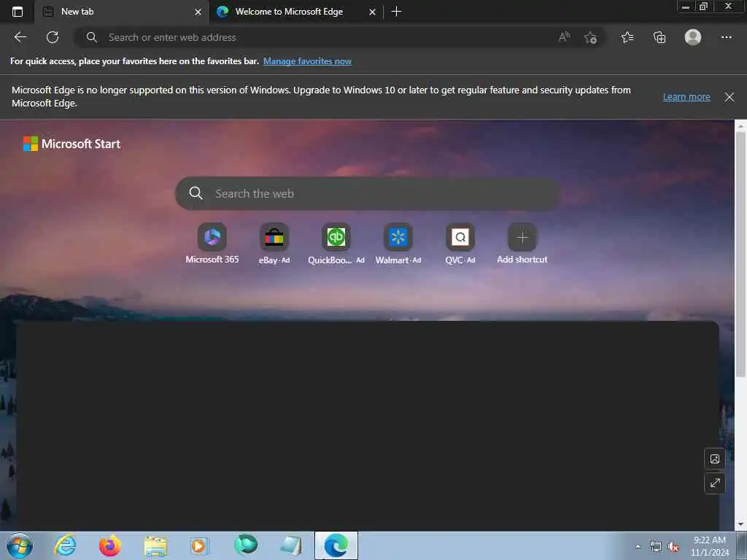Open the Collections icon

click(659, 37)
